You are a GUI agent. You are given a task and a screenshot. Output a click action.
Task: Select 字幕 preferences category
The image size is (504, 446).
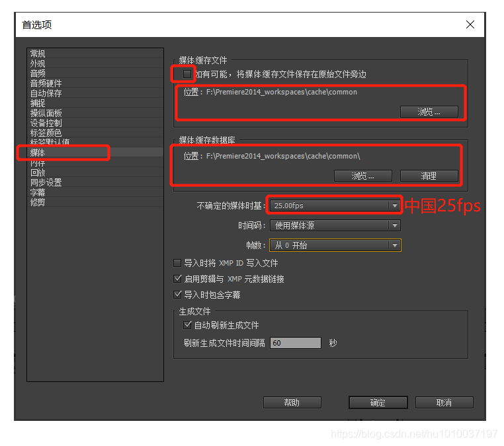95,192
